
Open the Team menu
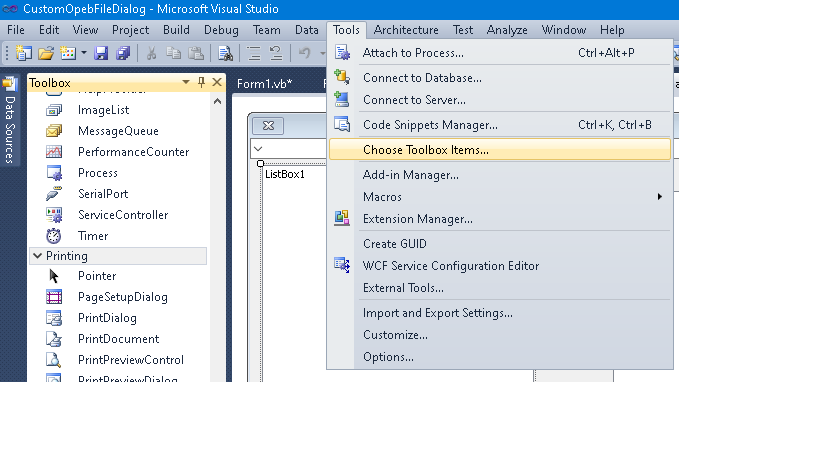(x=267, y=30)
